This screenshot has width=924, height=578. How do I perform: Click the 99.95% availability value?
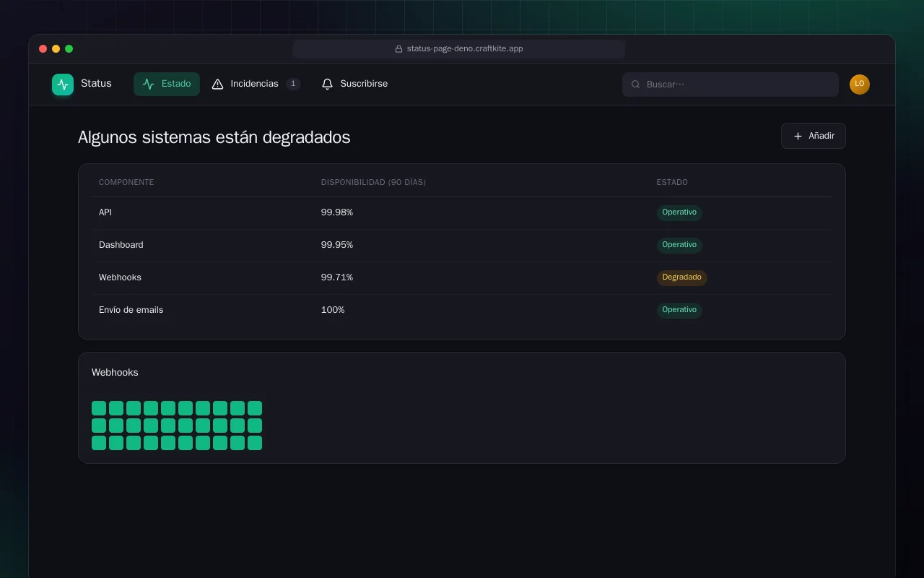(337, 245)
